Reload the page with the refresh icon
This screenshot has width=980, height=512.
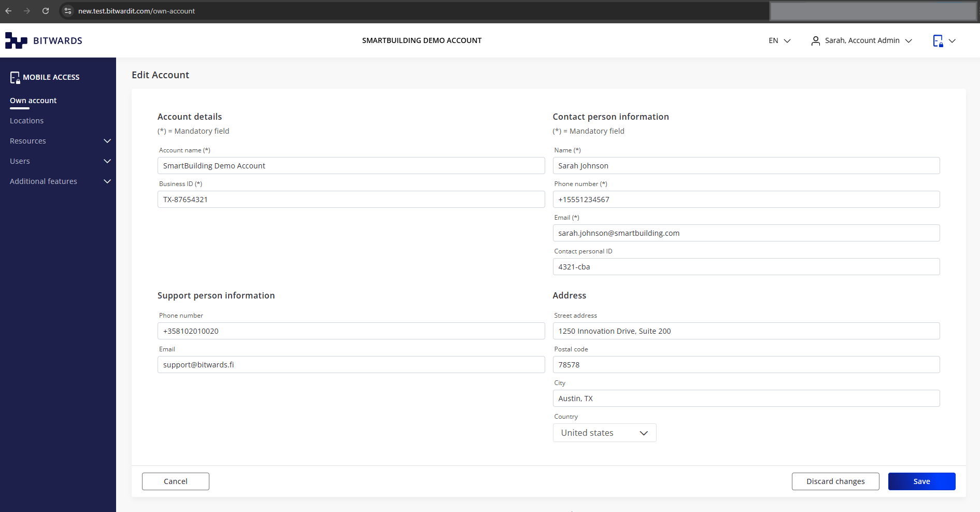46,11
